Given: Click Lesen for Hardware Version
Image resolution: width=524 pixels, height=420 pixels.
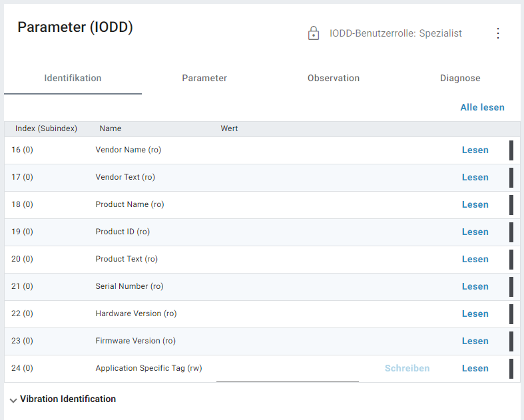Looking at the screenshot, I should pos(475,314).
